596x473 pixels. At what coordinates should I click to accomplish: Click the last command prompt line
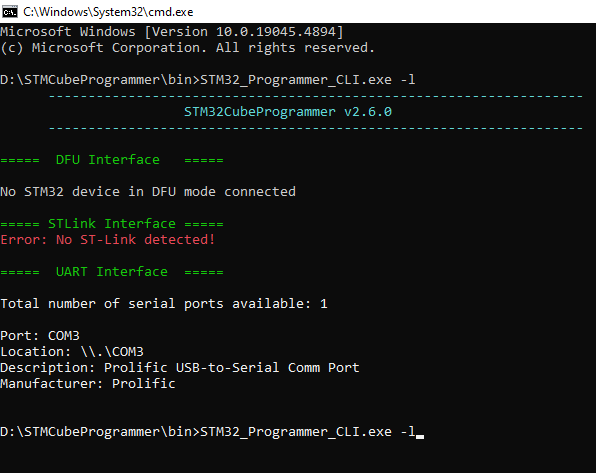coord(208,432)
